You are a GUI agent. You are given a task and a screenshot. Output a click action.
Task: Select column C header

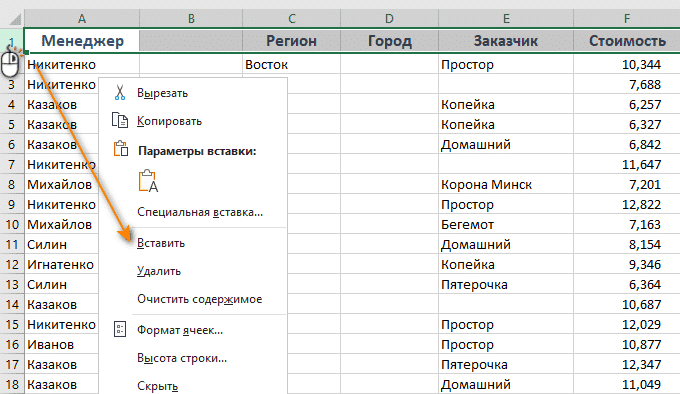291,18
